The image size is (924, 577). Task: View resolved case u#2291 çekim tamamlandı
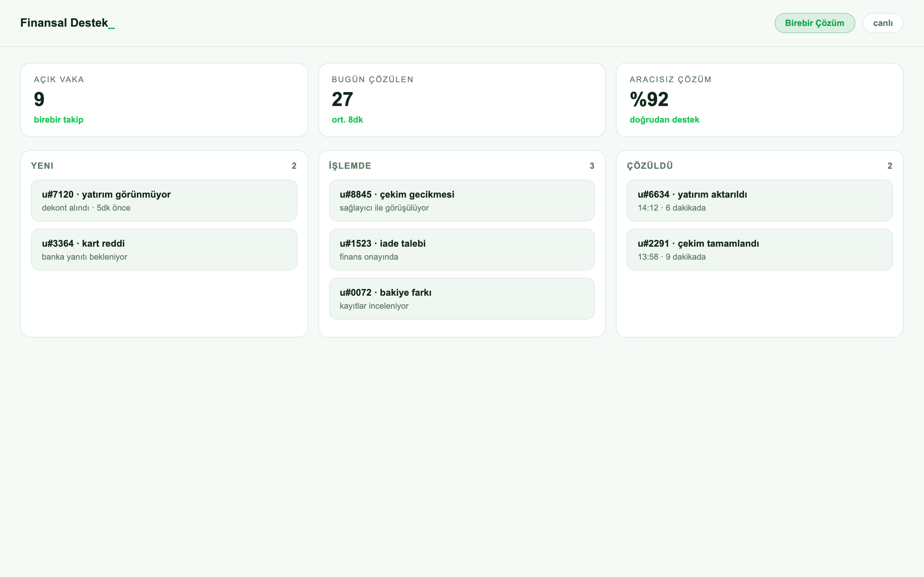point(759,250)
